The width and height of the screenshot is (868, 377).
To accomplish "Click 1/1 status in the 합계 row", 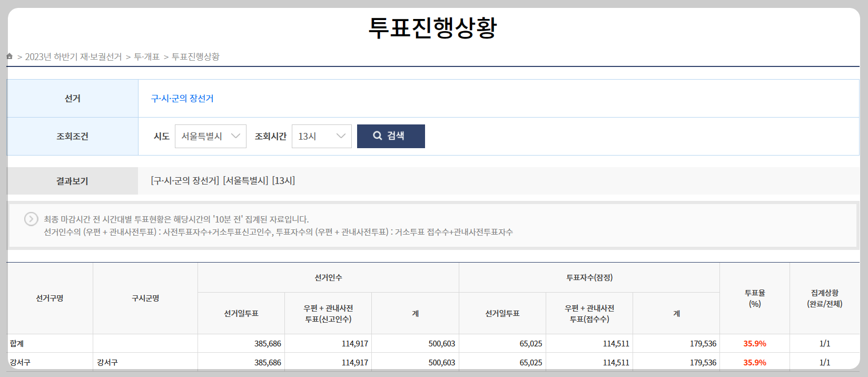I will (x=825, y=344).
